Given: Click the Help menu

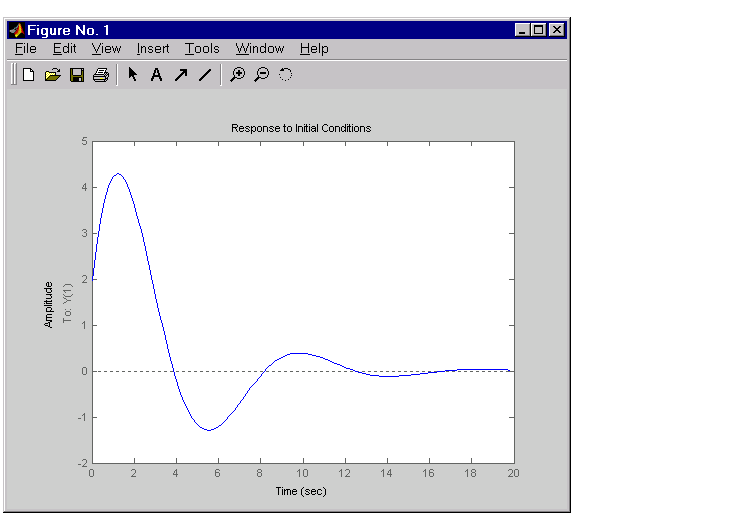Looking at the screenshot, I should [x=314, y=49].
